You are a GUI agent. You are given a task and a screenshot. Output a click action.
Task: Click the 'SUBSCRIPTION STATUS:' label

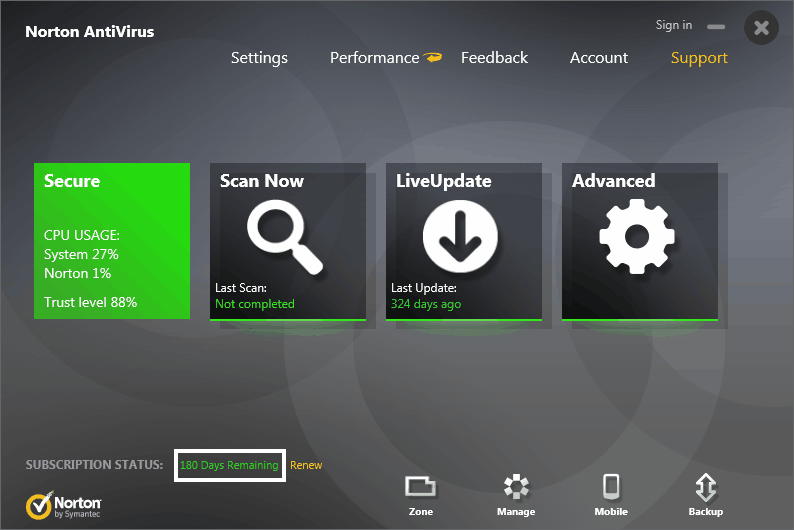(95, 465)
